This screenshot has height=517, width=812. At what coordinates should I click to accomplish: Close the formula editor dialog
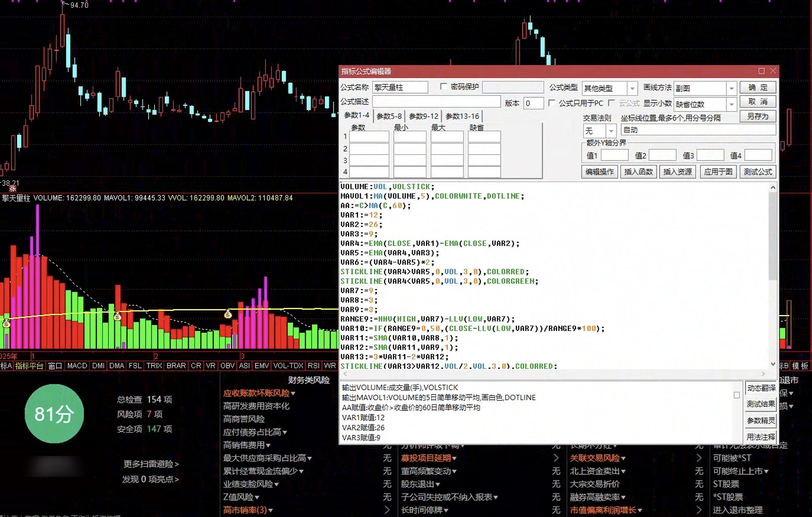773,71
